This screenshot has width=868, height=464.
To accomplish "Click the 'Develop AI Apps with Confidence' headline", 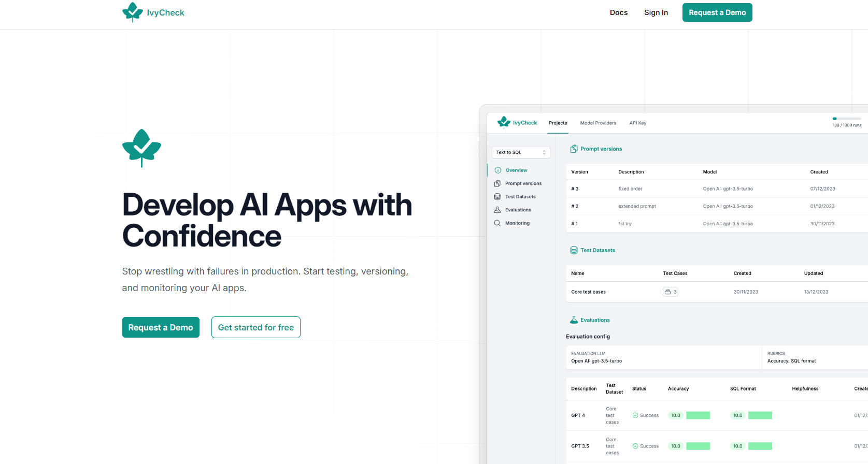I will tap(267, 220).
